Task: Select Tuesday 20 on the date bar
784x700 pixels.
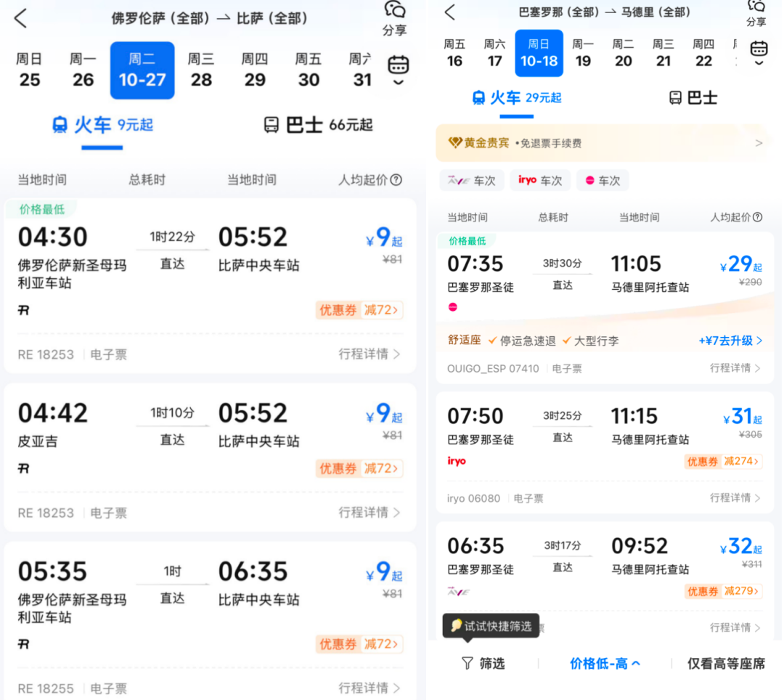Action: 623,53
